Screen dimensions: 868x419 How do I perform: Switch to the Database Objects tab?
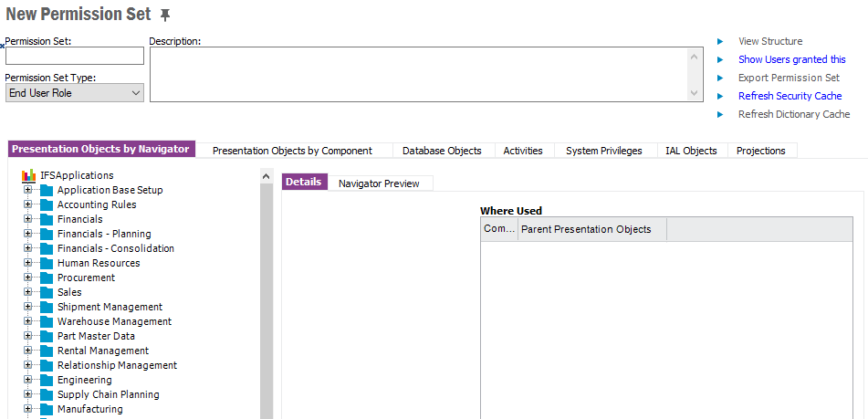pos(442,151)
